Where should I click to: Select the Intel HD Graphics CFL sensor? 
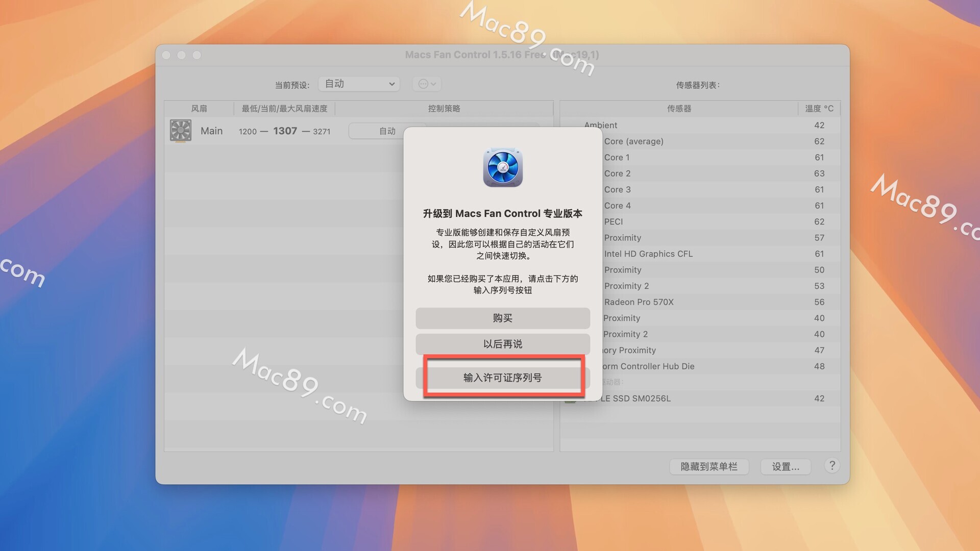[648, 254]
